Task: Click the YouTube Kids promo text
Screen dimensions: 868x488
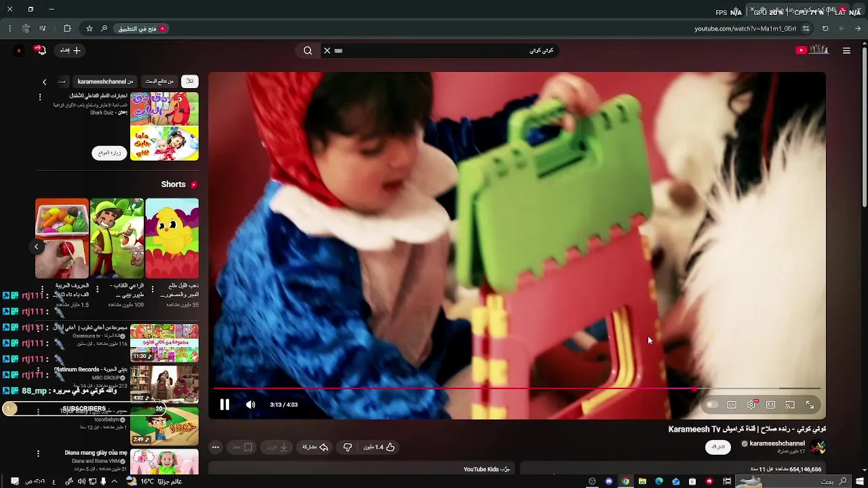Action: tap(487, 469)
